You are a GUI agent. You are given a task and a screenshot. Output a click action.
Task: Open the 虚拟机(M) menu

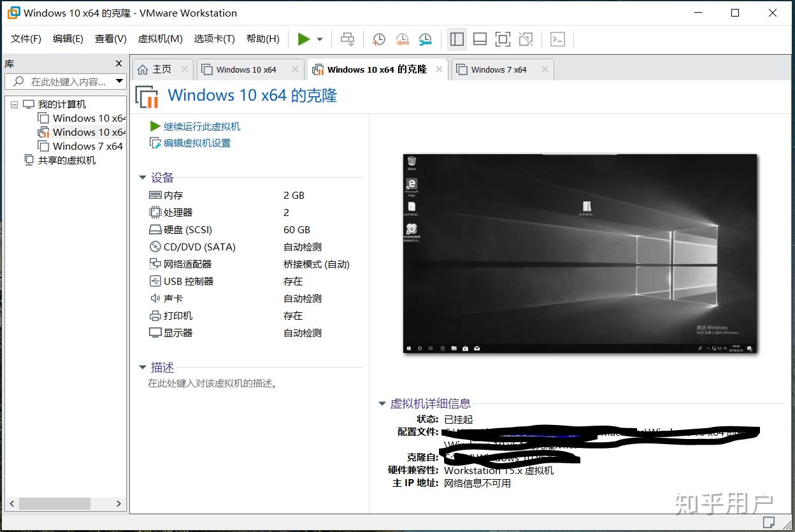(161, 39)
